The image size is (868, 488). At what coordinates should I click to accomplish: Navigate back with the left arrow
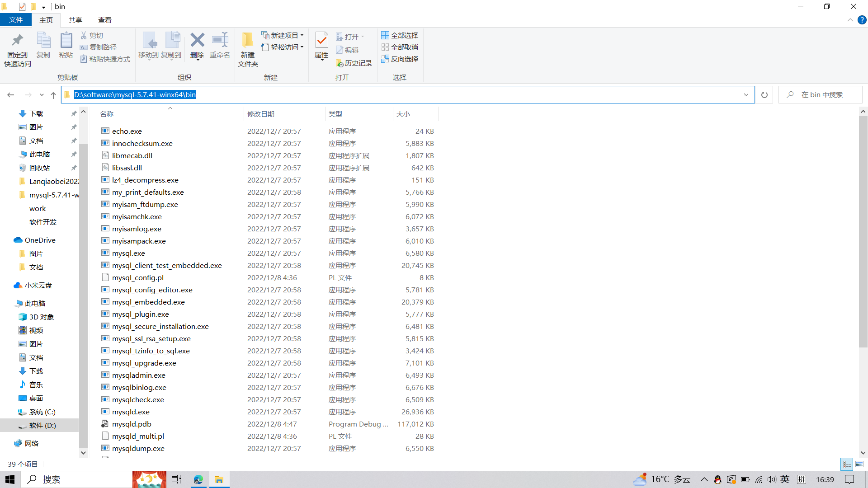point(11,95)
